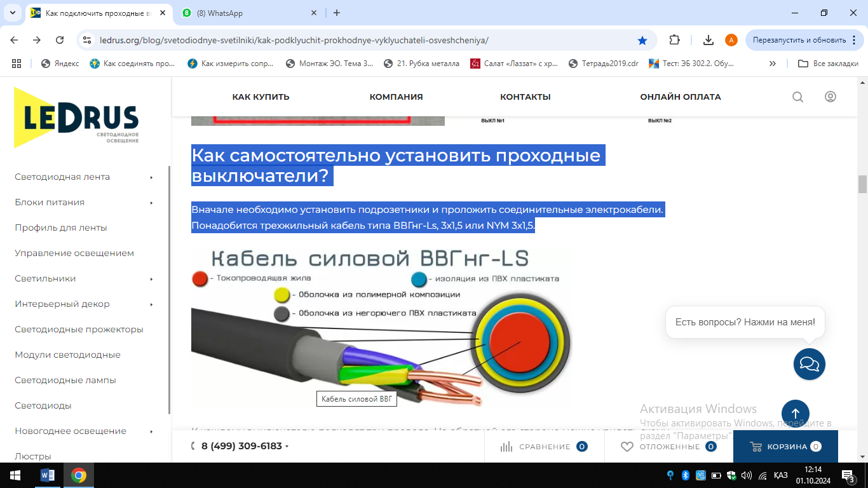Screen dimensions: 868x488
Task: Click the Есть вопросы? Нажми на меня! bubble
Action: point(745,322)
